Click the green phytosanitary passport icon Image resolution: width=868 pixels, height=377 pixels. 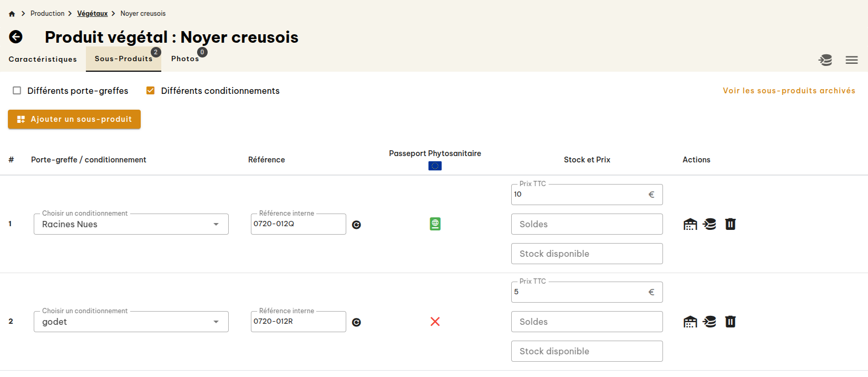click(x=435, y=224)
